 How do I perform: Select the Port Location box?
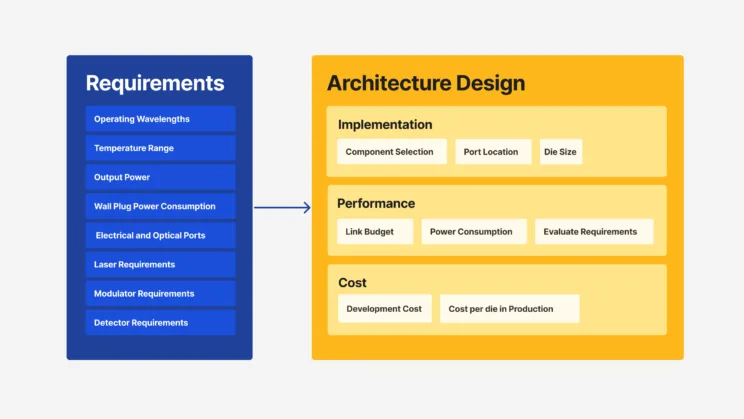pyautogui.click(x=493, y=152)
